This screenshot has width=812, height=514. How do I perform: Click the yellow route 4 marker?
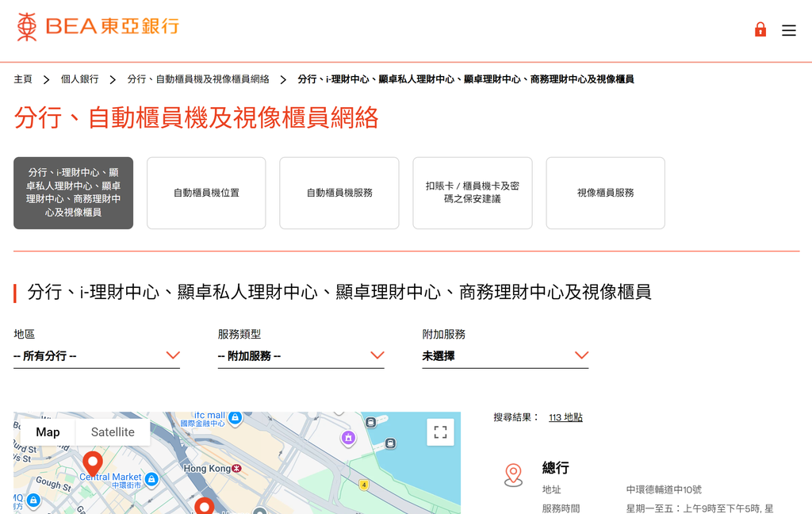(364, 485)
